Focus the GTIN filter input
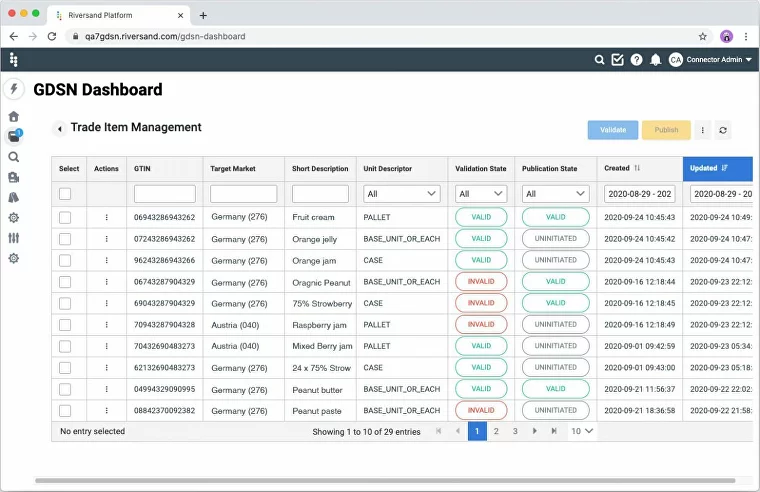The width and height of the screenshot is (760, 492). [165, 194]
